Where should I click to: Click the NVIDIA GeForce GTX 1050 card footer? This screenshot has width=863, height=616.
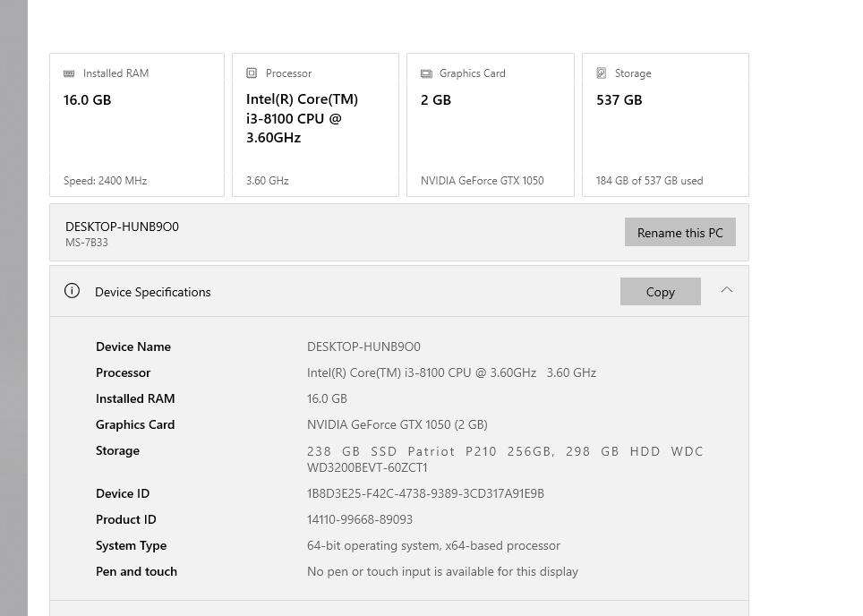coord(482,181)
